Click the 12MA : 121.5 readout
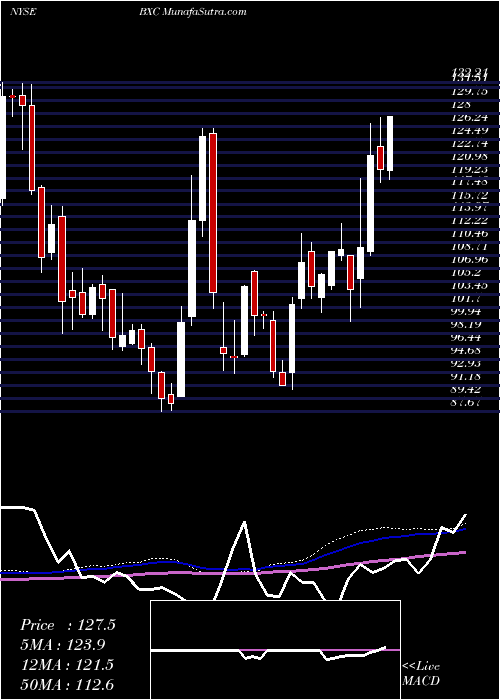Screen dimensions: 500x700 [68, 665]
